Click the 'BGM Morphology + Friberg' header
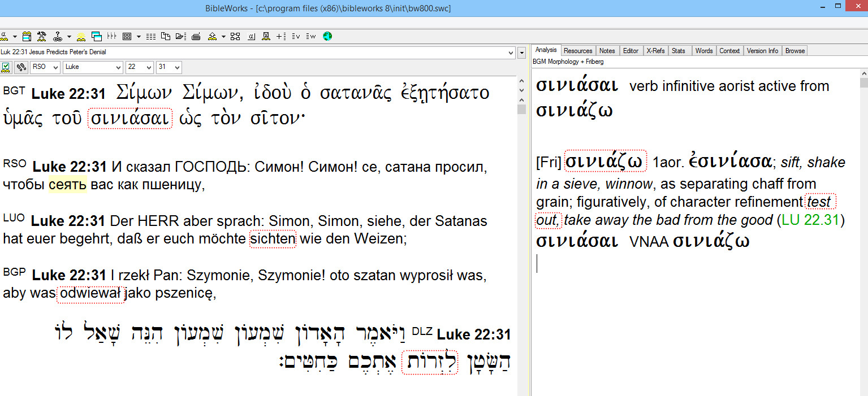 (568, 62)
